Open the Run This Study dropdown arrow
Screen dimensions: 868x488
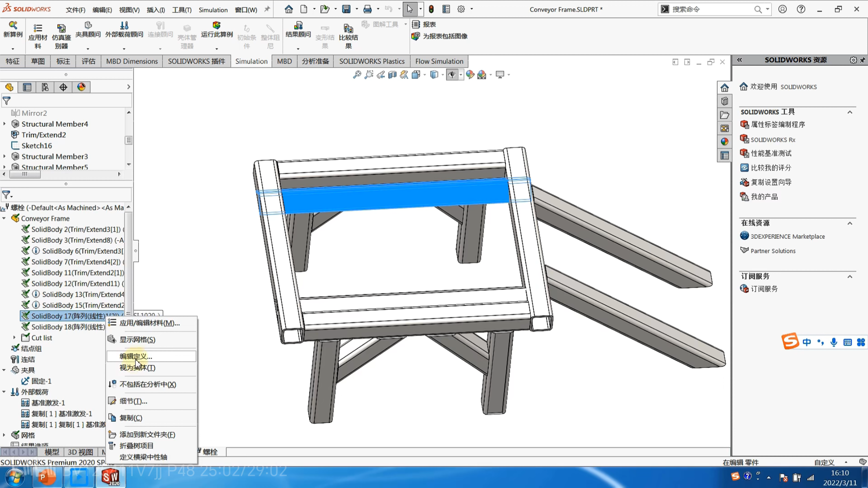[216, 49]
